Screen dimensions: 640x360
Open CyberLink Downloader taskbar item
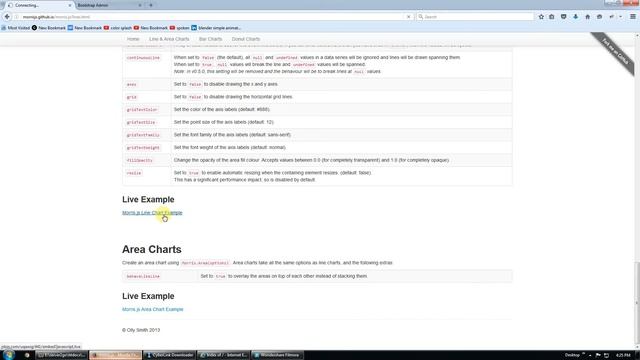coord(169,355)
